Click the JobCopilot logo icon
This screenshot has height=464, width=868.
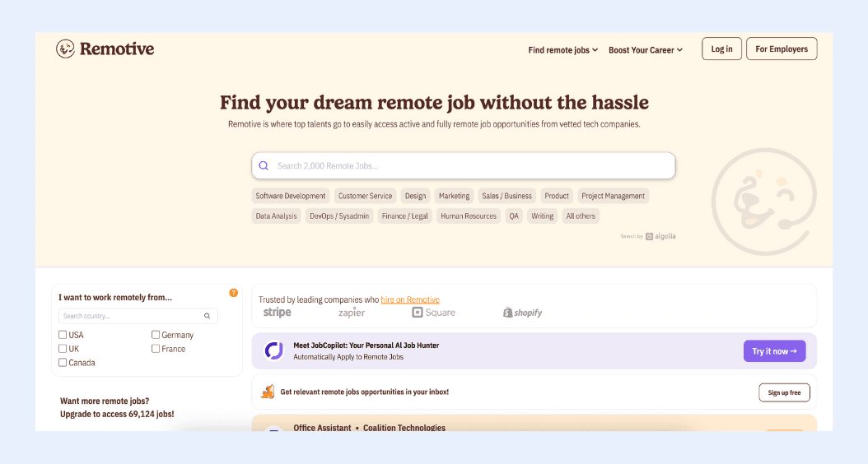pyautogui.click(x=273, y=350)
